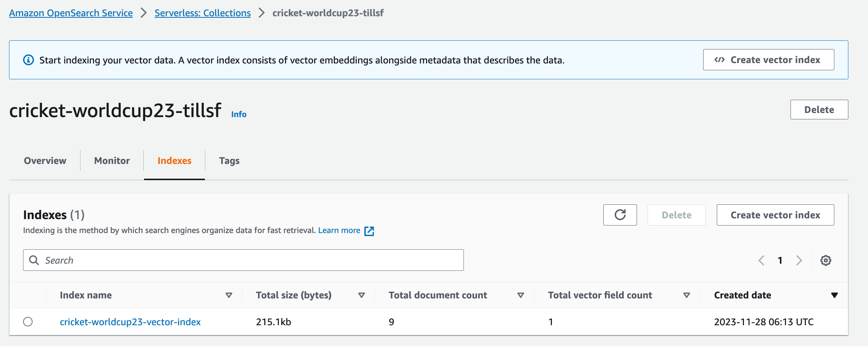This screenshot has height=346, width=868.
Task: Go to previous page arrow
Action: tap(761, 260)
